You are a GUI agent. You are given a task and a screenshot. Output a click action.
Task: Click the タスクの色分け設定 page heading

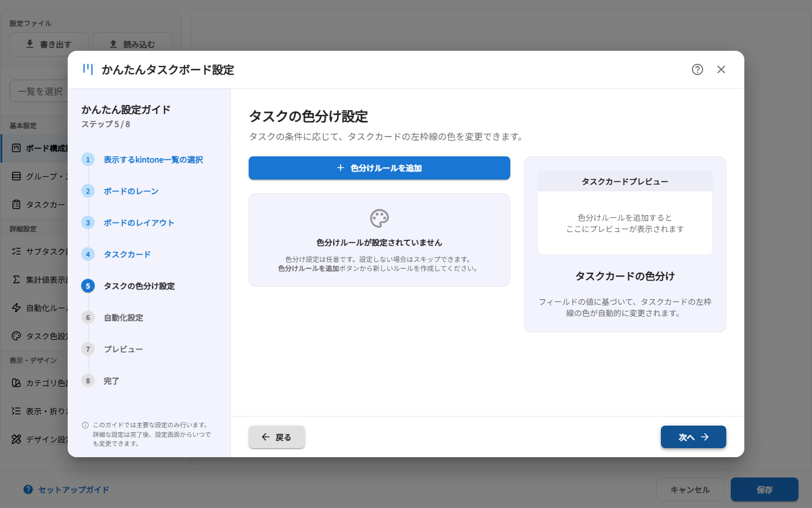(x=308, y=116)
